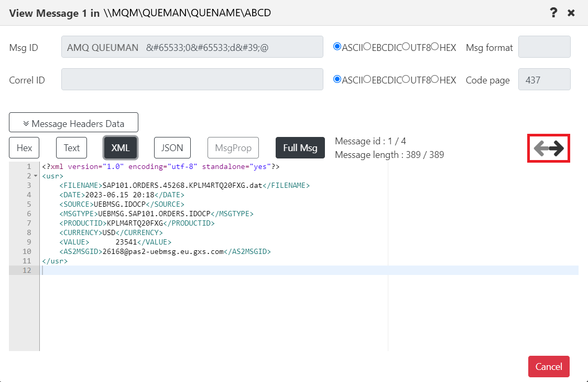Select HEX radio for Msg ID
This screenshot has height=382, width=588.
[434, 47]
